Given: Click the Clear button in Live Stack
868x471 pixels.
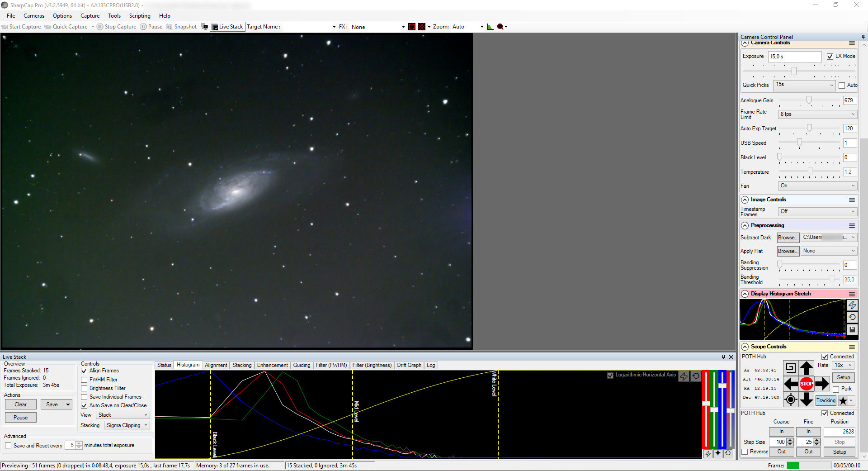Looking at the screenshot, I should 21,404.
